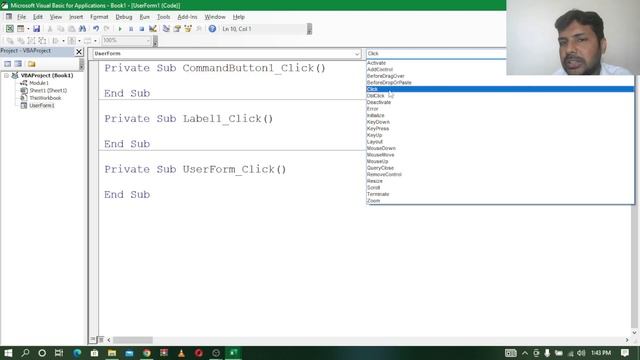Open the Run menu

point(144,17)
